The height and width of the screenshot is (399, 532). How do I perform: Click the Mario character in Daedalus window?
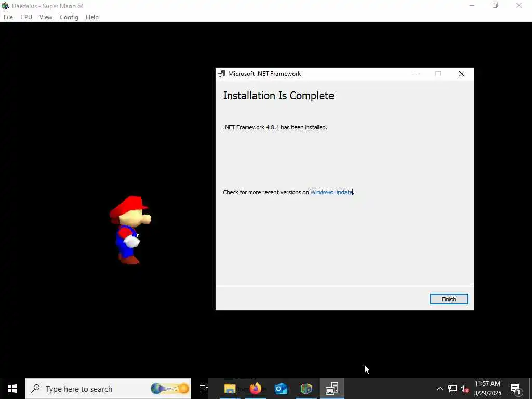130,230
